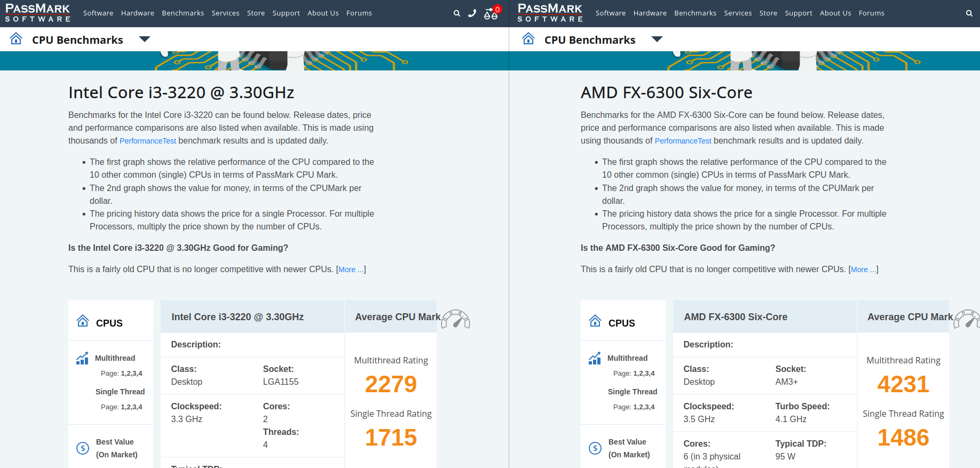Click the home icon beside CPU Benchmarks on the AMD page
Image resolution: width=980 pixels, height=468 pixels.
(528, 38)
